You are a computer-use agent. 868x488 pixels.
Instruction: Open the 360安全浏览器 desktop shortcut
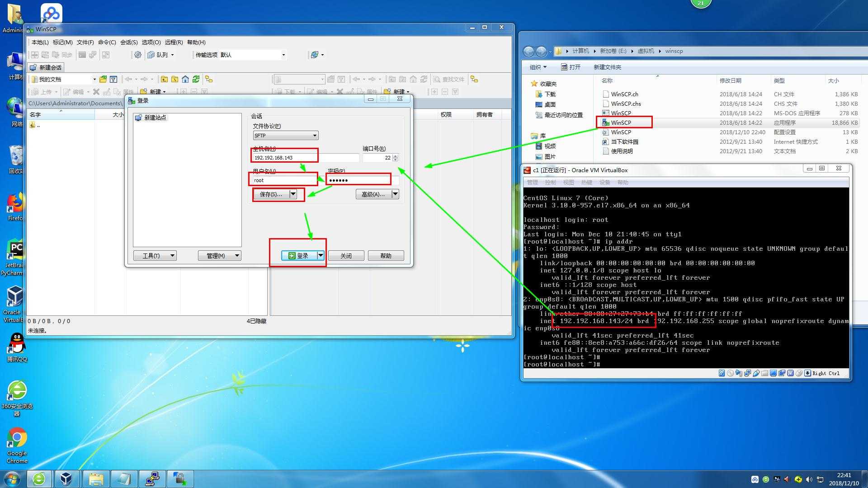17,399
